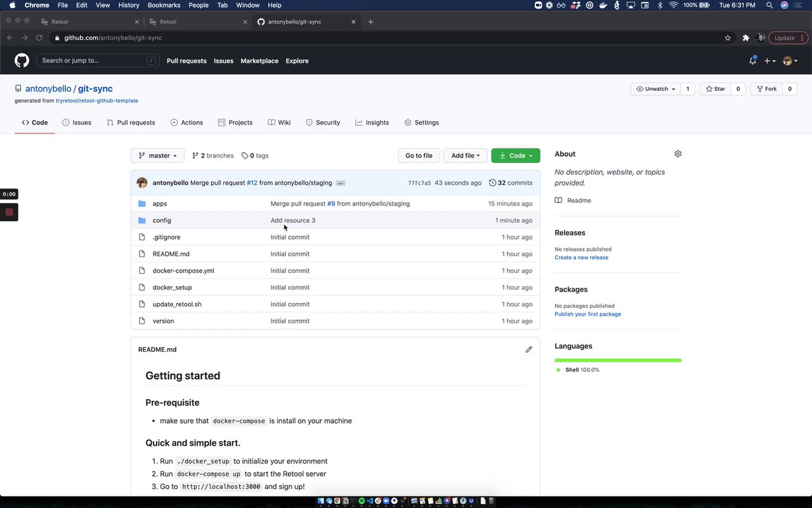Click the antonybello commit author avatar
The height and width of the screenshot is (508, 812).
coord(142,183)
